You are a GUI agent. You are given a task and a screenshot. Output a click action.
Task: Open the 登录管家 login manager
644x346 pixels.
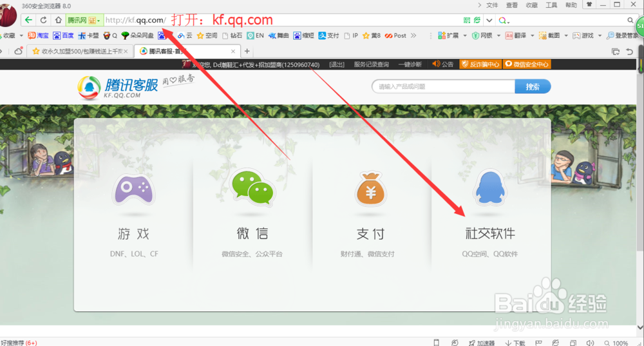click(623, 35)
